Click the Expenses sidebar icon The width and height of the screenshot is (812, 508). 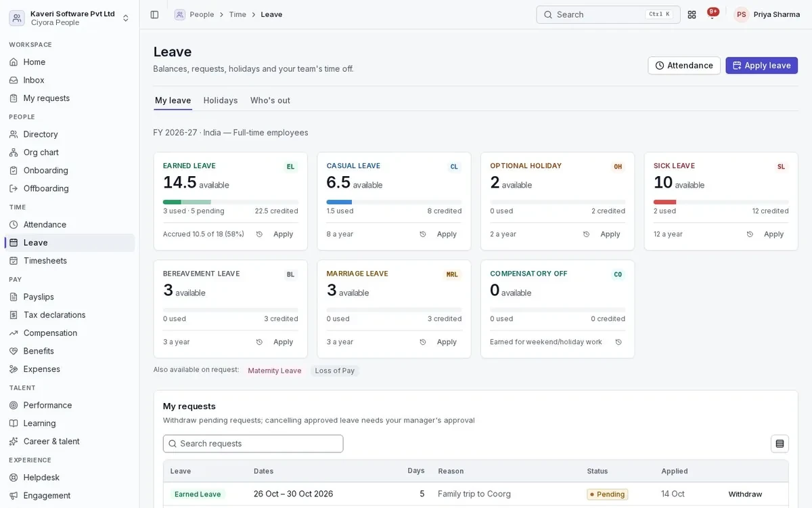[x=14, y=369]
